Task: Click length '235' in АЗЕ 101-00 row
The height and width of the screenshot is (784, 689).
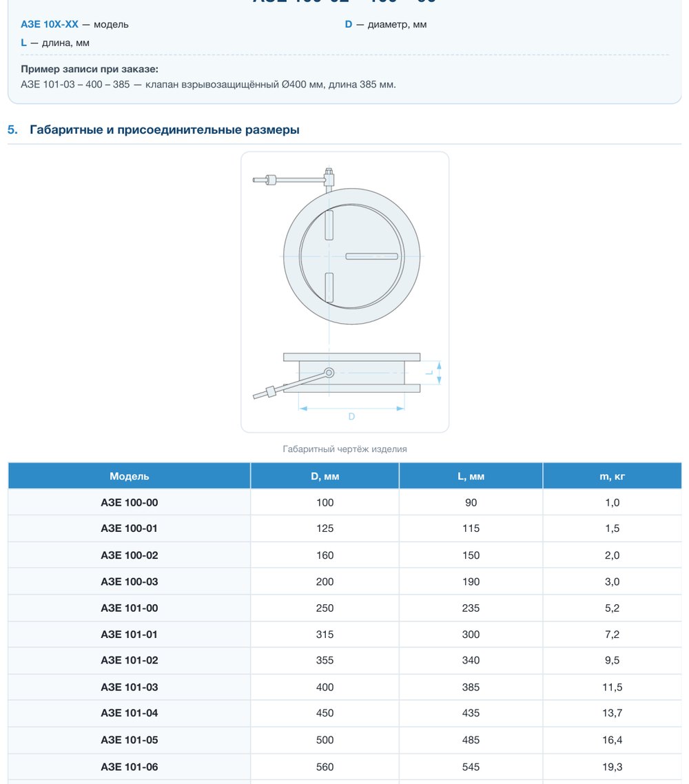Action: [471, 608]
